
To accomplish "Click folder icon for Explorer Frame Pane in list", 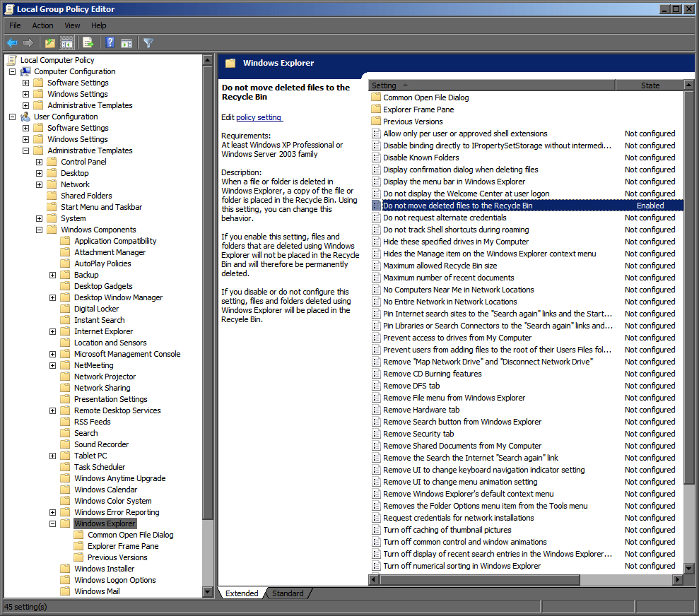I will (x=376, y=109).
